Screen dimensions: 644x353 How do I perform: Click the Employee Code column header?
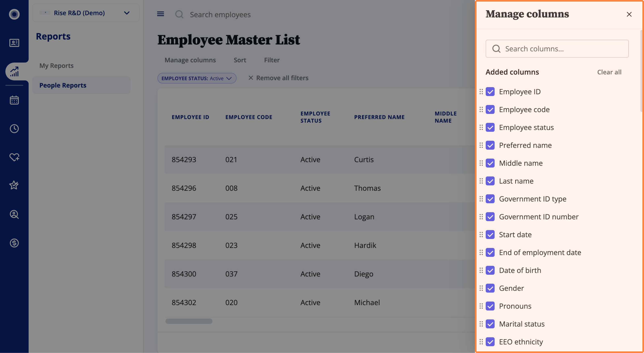[x=249, y=117]
